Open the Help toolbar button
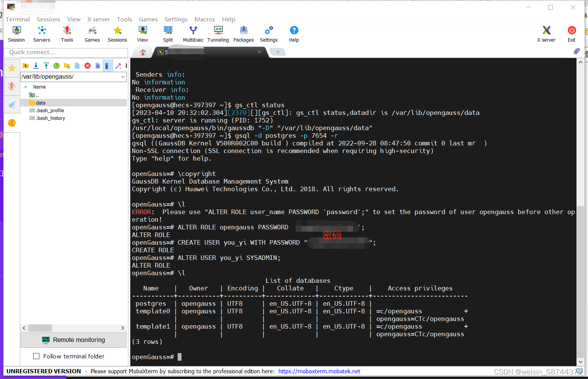The height and width of the screenshot is (379, 588). click(294, 34)
